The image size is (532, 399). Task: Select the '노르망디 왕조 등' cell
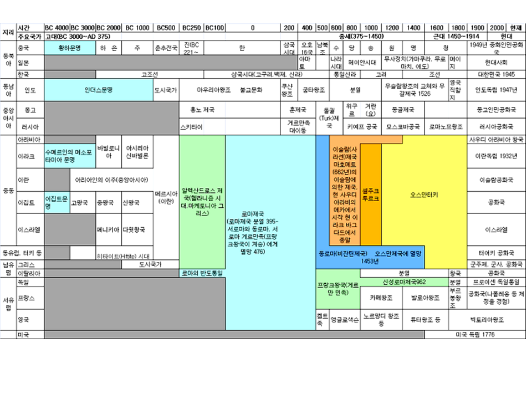coord(381,320)
